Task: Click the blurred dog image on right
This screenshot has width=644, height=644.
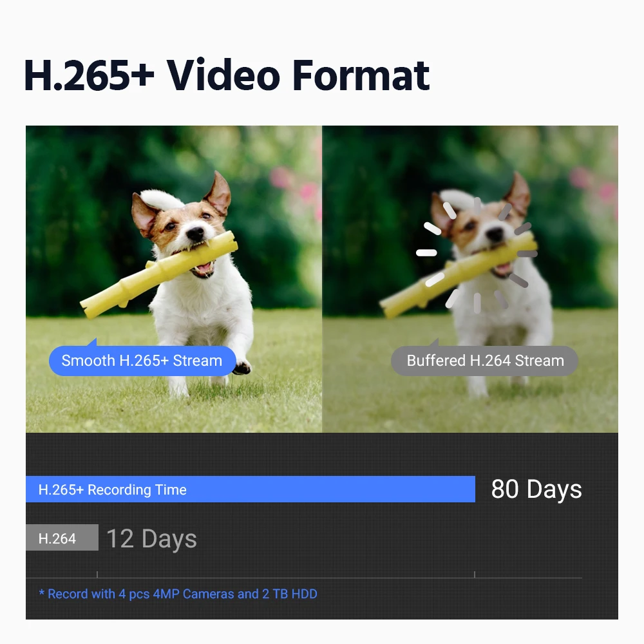Action: pyautogui.click(x=470, y=279)
